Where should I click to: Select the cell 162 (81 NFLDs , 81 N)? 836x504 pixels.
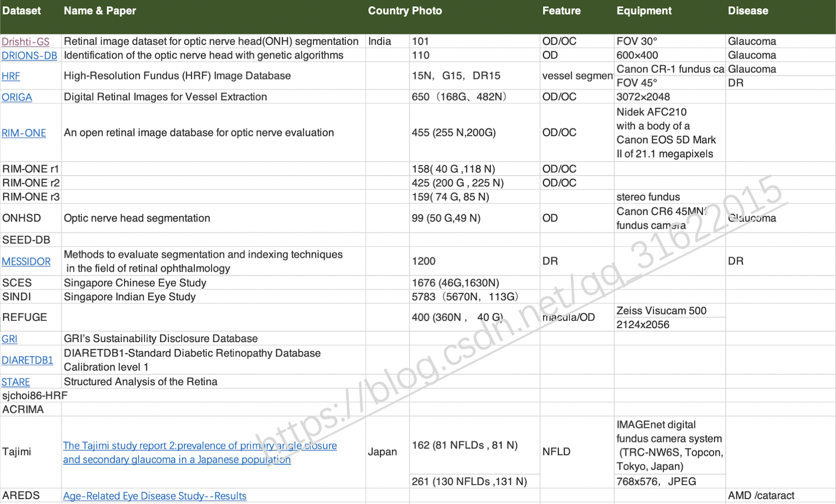[474, 445]
